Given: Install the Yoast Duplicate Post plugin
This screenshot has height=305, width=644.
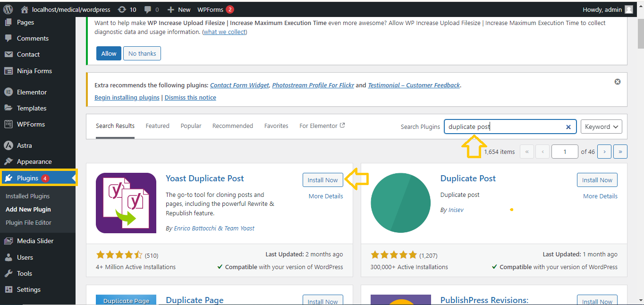Looking at the screenshot, I should 322,180.
